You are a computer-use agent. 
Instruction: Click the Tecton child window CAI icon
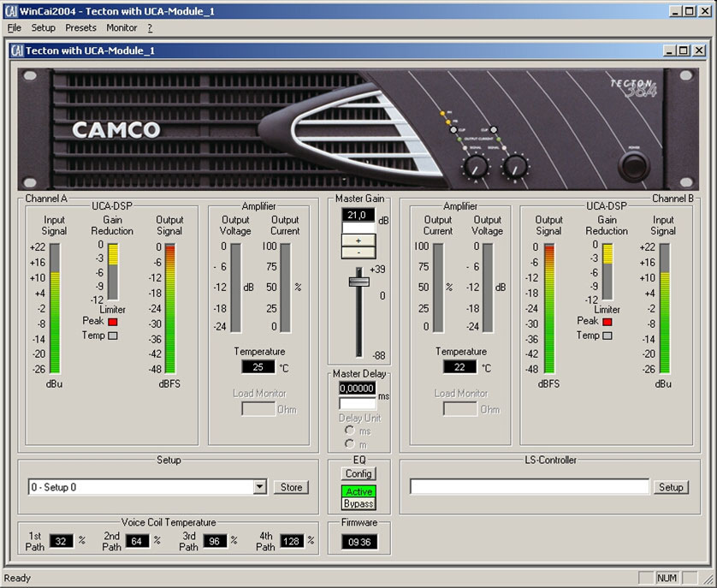click(17, 50)
